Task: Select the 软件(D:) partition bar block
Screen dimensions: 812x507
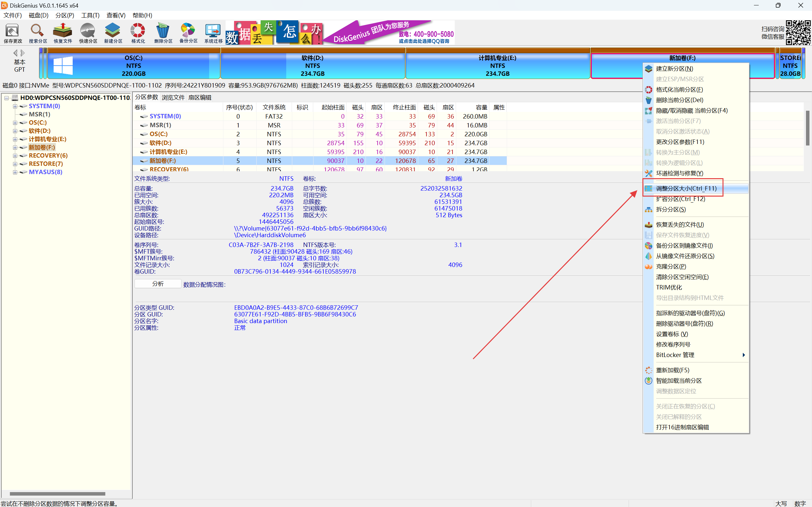Action: point(312,66)
